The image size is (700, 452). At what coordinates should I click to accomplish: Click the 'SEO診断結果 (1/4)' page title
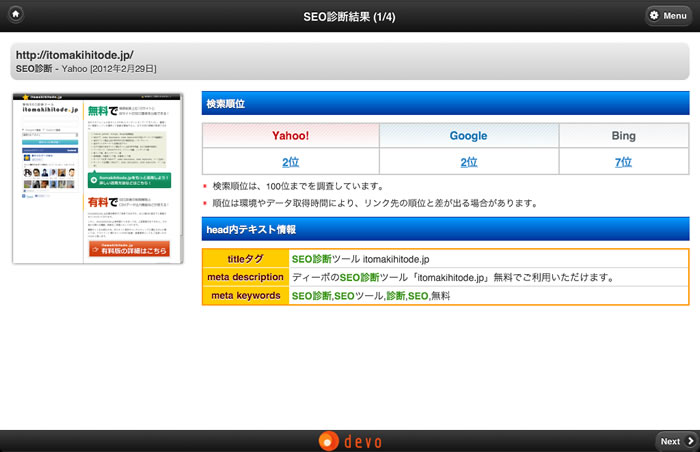click(x=349, y=17)
